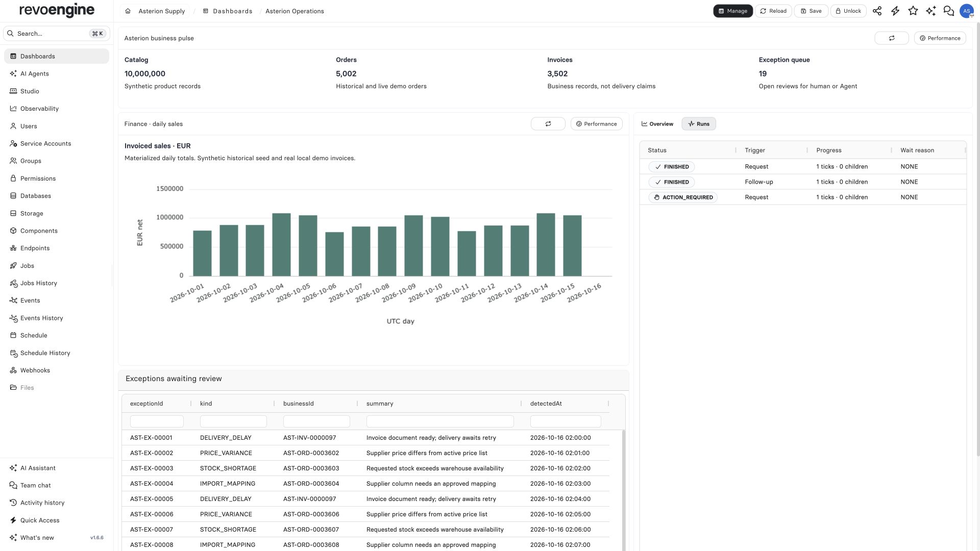980x551 pixels.
Task: Click the Unlock button
Action: [x=848, y=11]
